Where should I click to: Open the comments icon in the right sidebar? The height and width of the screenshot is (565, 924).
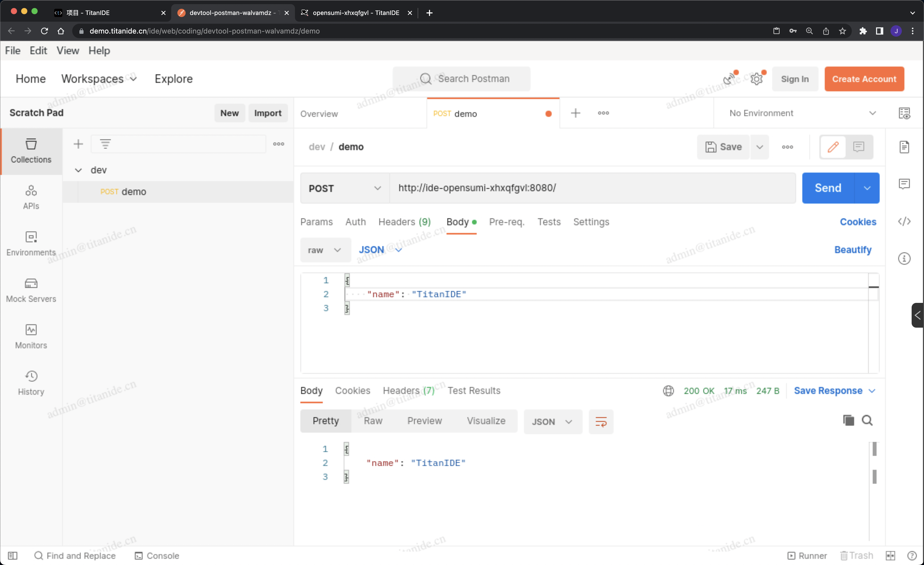pos(904,184)
